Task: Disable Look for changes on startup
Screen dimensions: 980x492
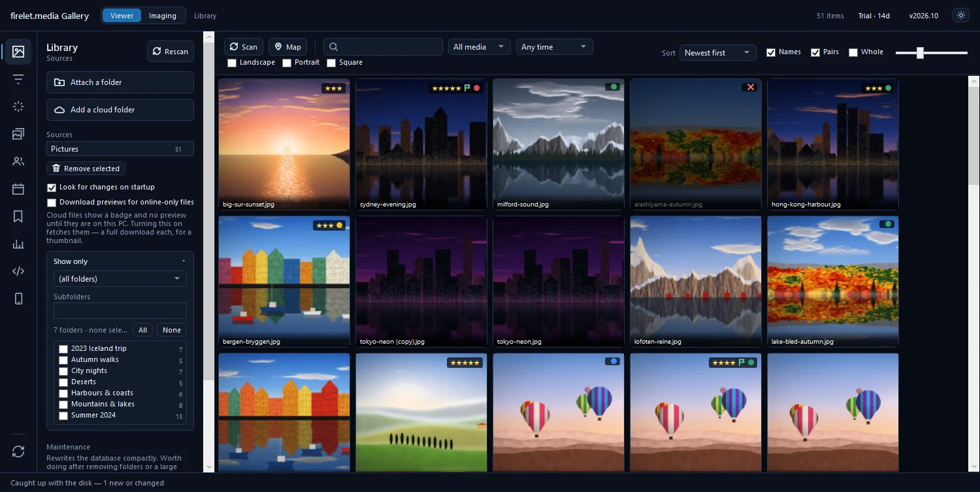Action: point(52,188)
